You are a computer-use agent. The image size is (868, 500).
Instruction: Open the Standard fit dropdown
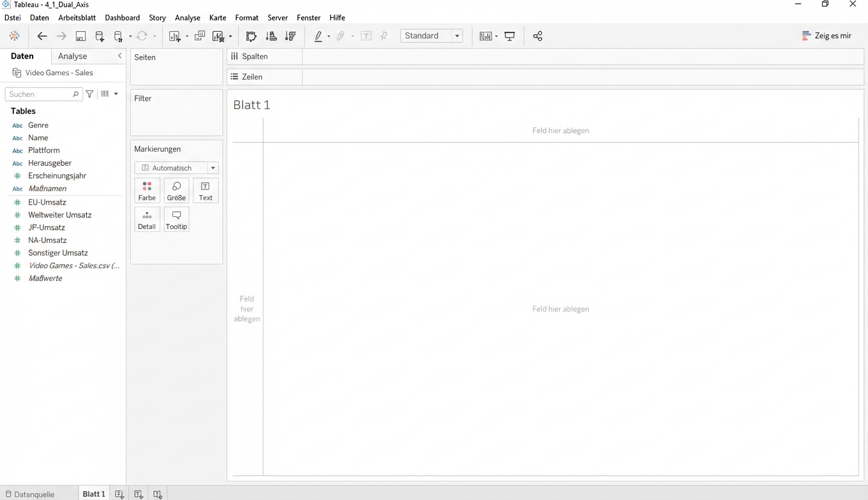[456, 36]
